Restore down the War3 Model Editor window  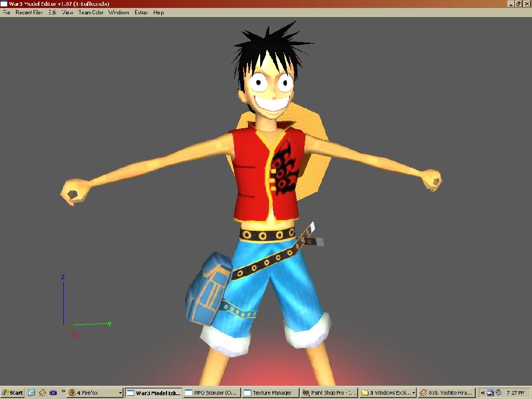pos(518,4)
